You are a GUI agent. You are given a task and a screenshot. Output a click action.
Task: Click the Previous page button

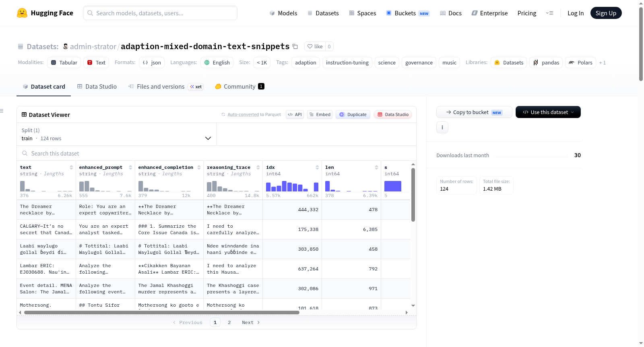[x=188, y=322]
